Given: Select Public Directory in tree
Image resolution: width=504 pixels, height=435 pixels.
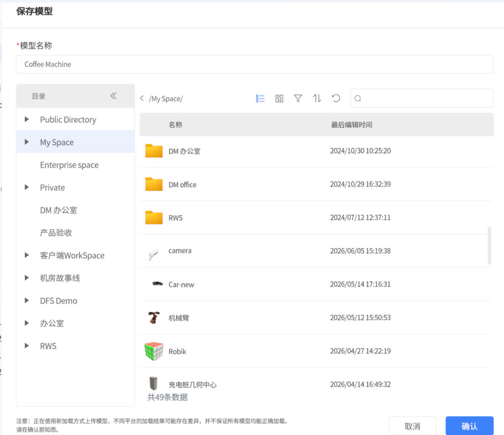Looking at the screenshot, I should (68, 120).
